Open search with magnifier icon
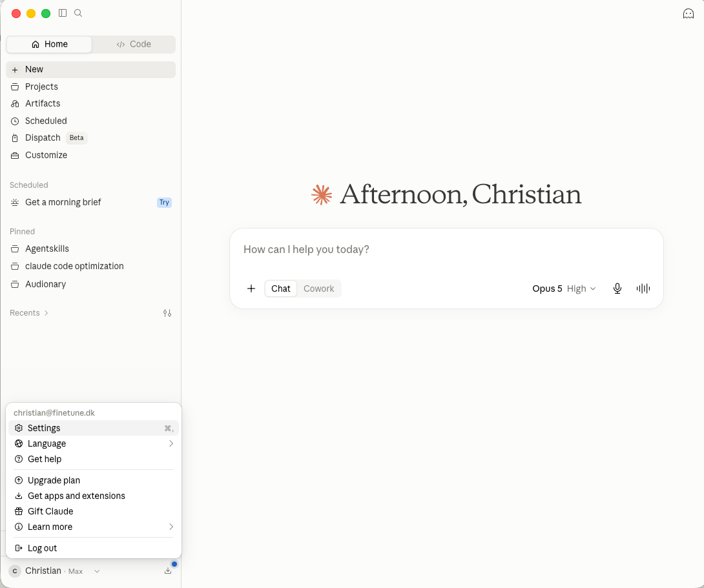Screen dimensions: 704x588 pos(78,13)
